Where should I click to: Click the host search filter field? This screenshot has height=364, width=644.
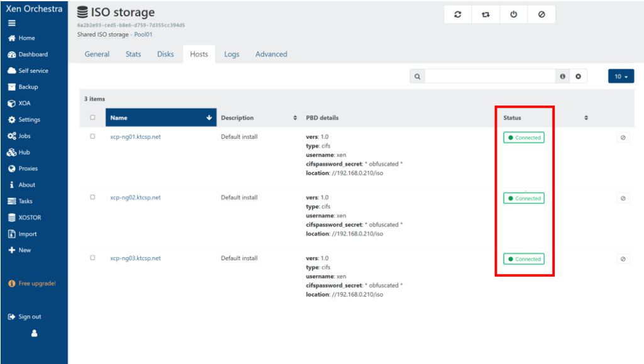pos(489,77)
